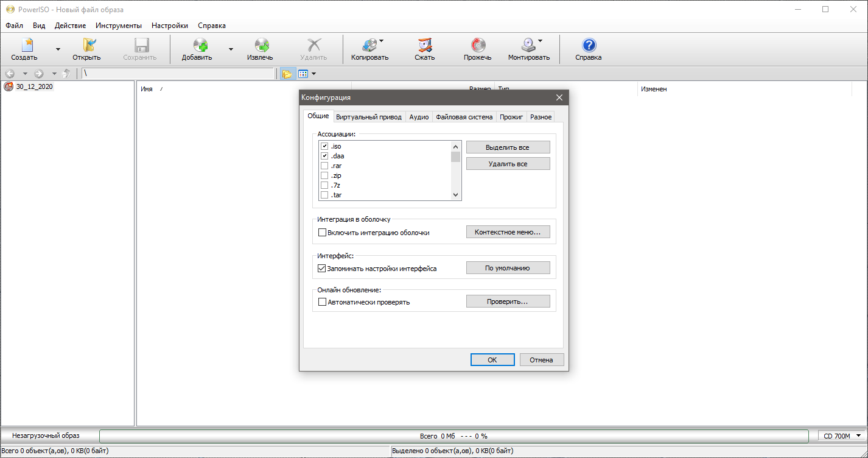Enable Автоматически проверять checkbox
The image size is (868, 458).
323,301
